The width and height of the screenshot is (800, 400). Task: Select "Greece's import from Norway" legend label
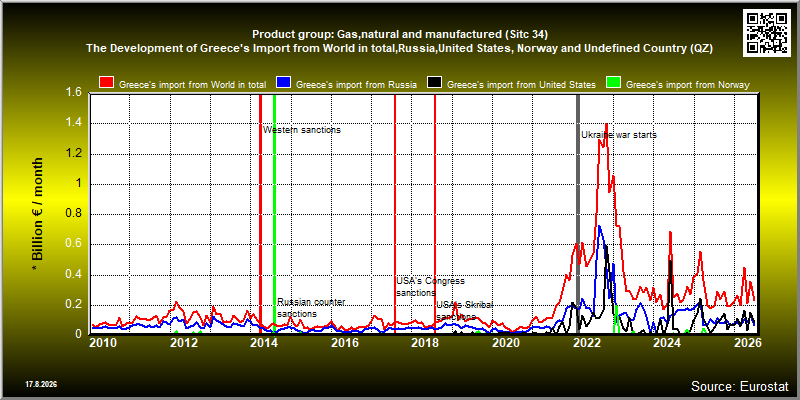pyautogui.click(x=688, y=85)
